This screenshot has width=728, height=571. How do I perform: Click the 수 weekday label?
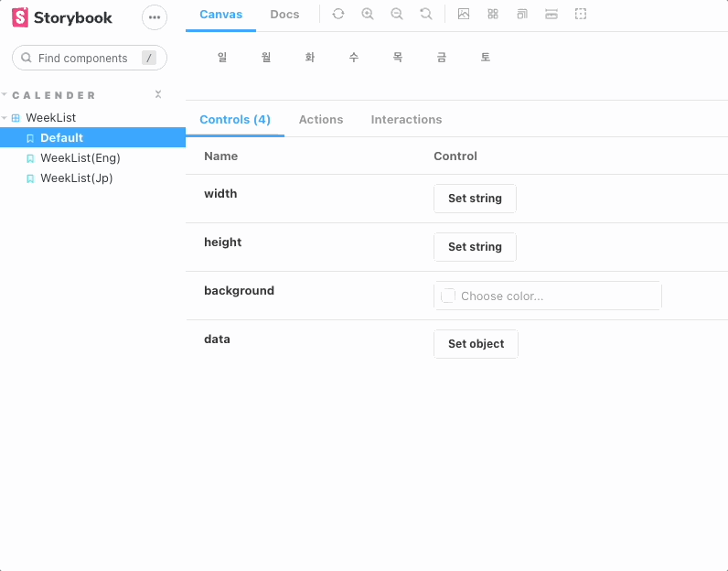click(x=354, y=57)
